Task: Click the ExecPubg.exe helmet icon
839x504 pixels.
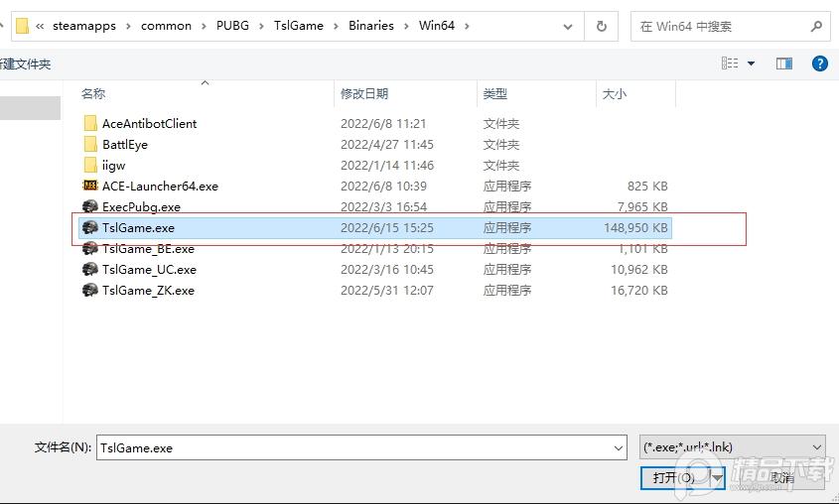Action: click(x=90, y=206)
